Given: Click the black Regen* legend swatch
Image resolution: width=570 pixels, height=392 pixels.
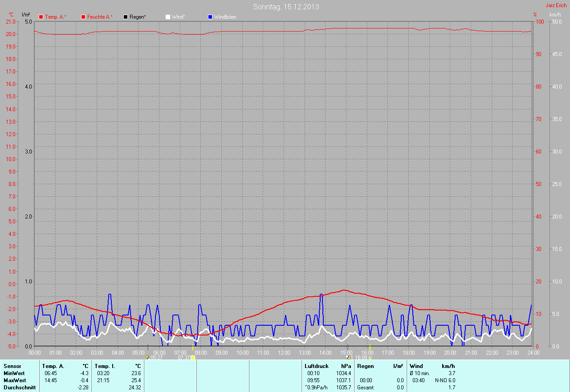Looking at the screenshot, I should (x=126, y=17).
